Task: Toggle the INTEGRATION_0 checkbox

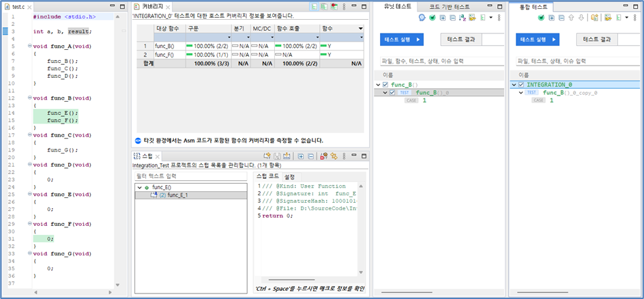Action: (x=521, y=85)
